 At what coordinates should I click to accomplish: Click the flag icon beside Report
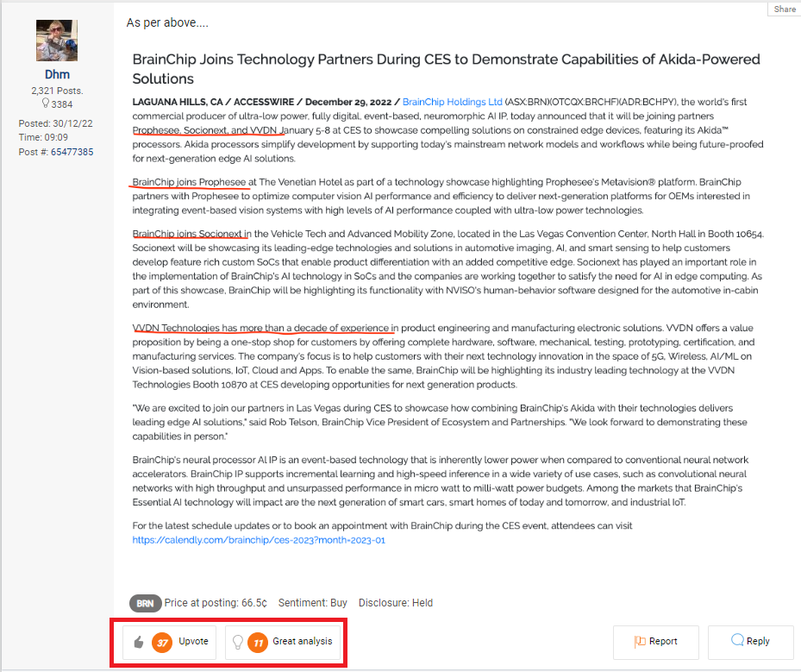[640, 641]
